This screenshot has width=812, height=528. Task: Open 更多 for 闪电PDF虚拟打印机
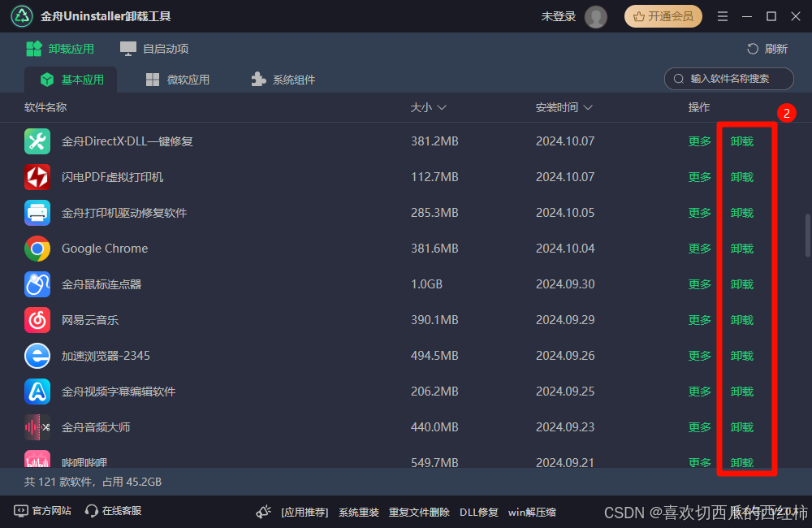point(700,177)
